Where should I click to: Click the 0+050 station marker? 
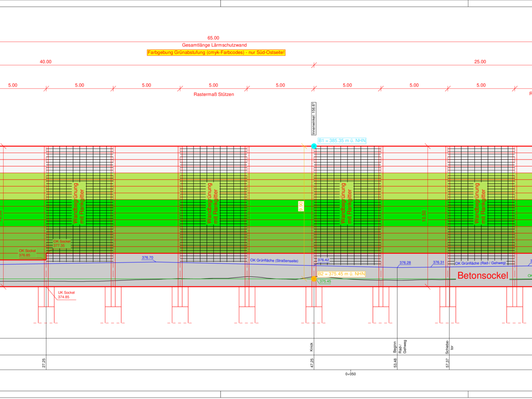(350, 374)
